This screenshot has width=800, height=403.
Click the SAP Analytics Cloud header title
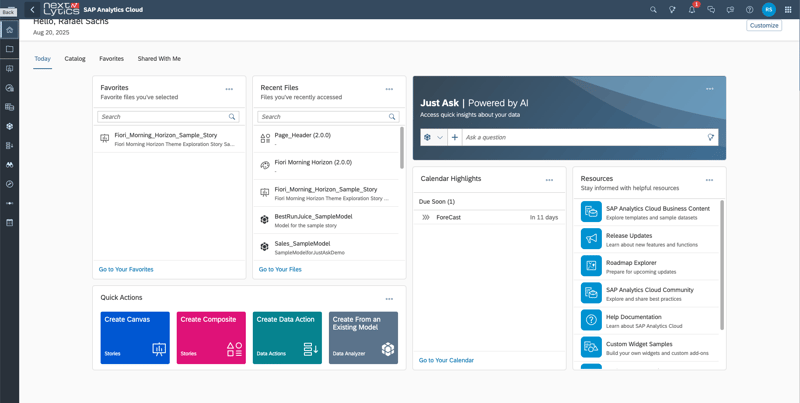click(x=113, y=10)
